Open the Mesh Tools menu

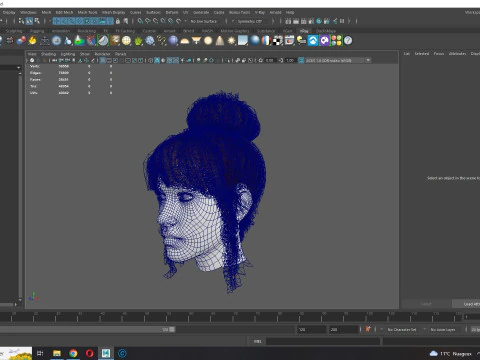coord(87,12)
